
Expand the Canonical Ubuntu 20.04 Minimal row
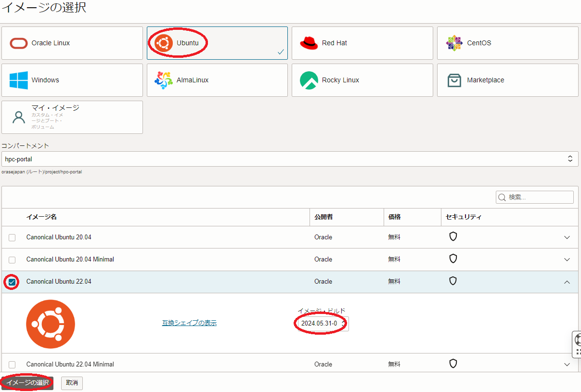[x=567, y=260]
